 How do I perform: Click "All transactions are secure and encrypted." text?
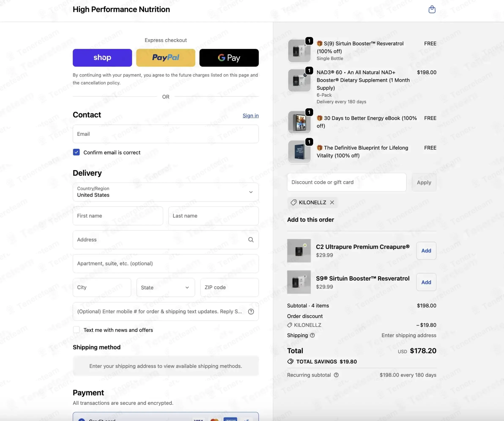123,403
